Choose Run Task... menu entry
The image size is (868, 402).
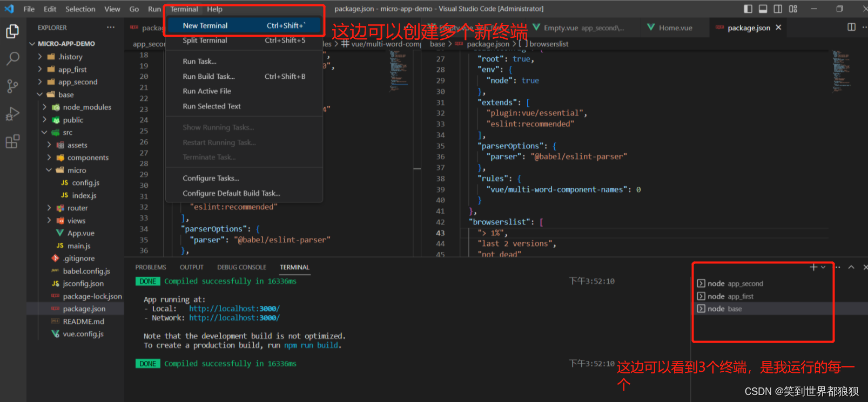tap(244, 62)
